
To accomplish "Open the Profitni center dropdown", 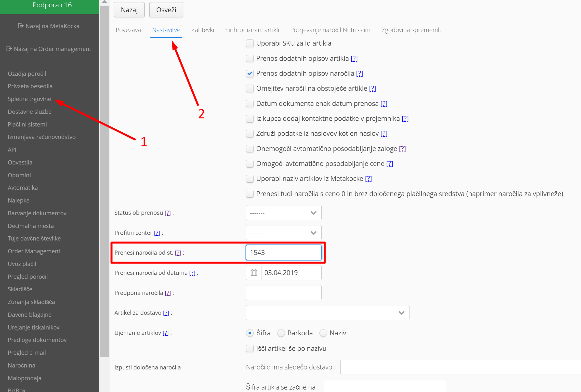I will click(314, 233).
